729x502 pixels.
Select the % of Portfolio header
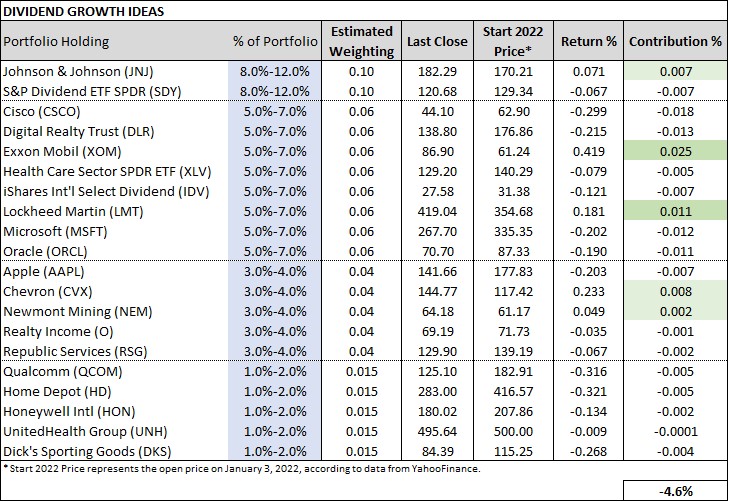275,42
